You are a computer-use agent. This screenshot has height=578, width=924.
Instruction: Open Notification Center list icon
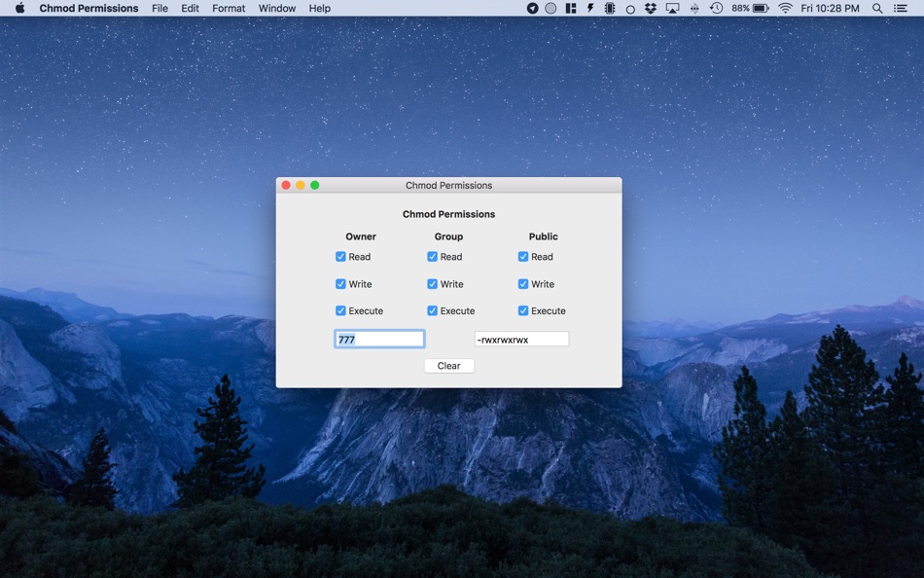(x=901, y=9)
